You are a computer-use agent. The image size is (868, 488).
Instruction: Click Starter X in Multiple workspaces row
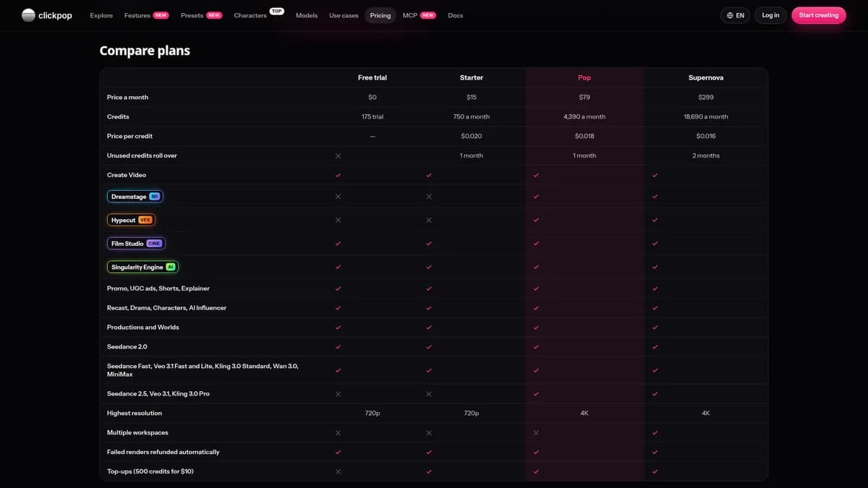tap(429, 433)
